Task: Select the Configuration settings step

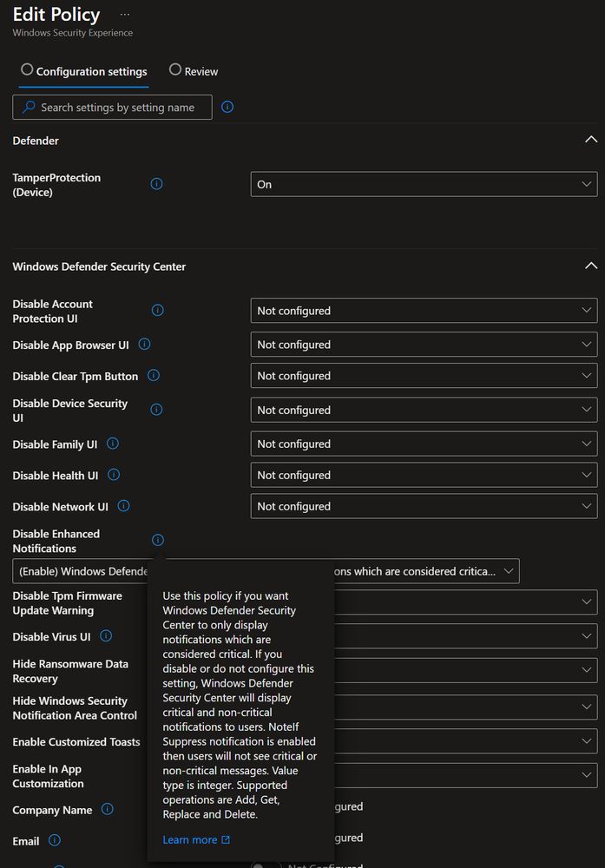Action: (84, 71)
